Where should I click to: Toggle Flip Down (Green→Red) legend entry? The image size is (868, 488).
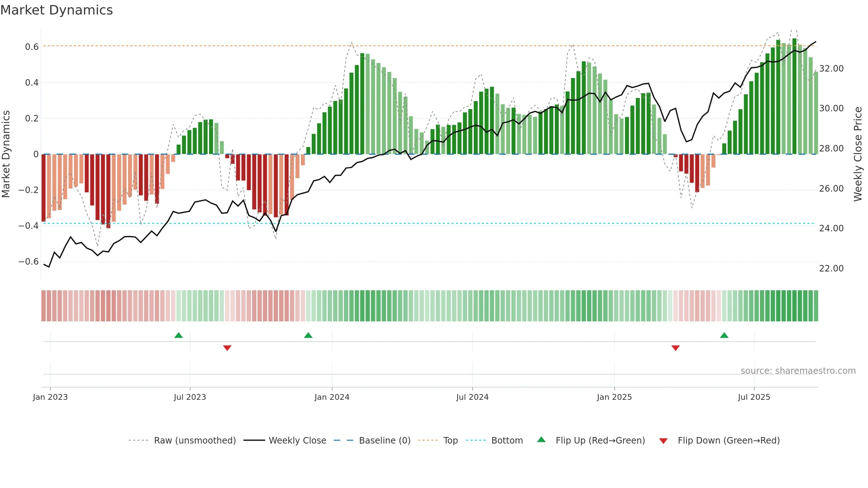pos(719,440)
